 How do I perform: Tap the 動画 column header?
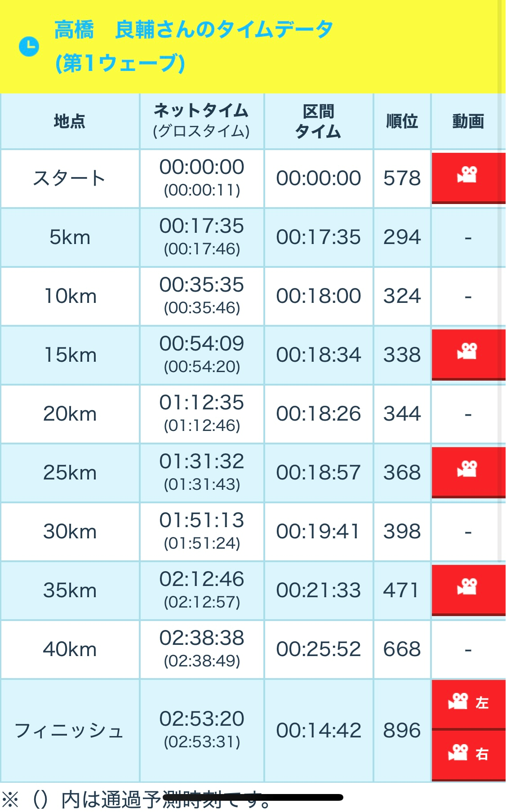[x=468, y=121]
